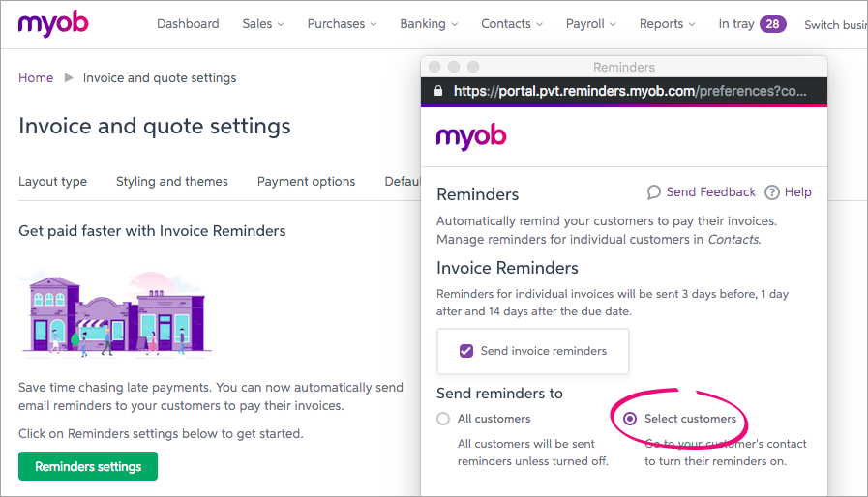Expand the Banking dropdown menu
Viewport: 868px width, 497px height.
(428, 24)
